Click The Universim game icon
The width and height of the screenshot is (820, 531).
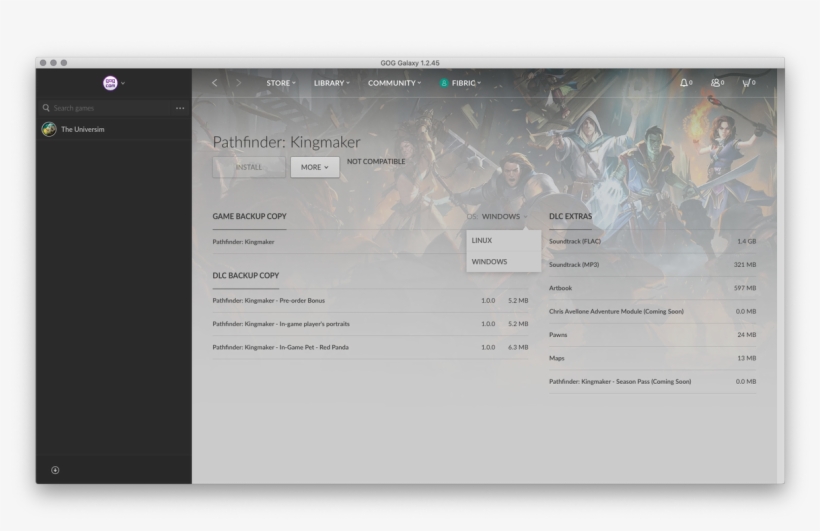[48, 129]
